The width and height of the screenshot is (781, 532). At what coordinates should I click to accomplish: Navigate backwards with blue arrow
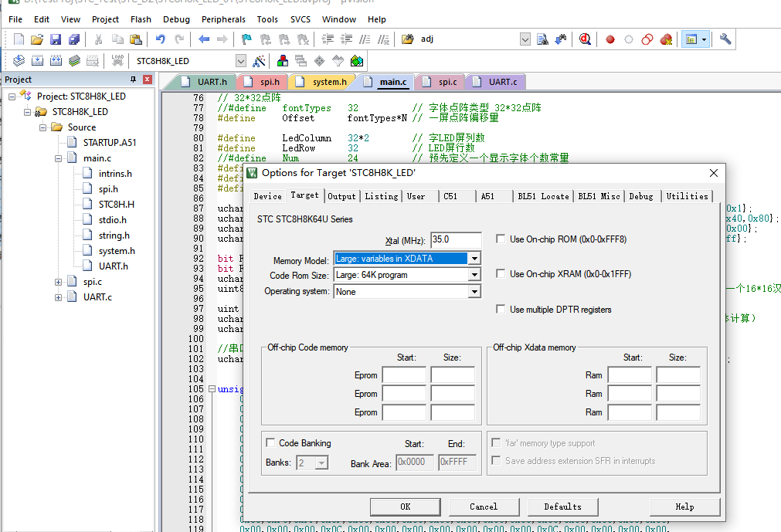(204, 39)
